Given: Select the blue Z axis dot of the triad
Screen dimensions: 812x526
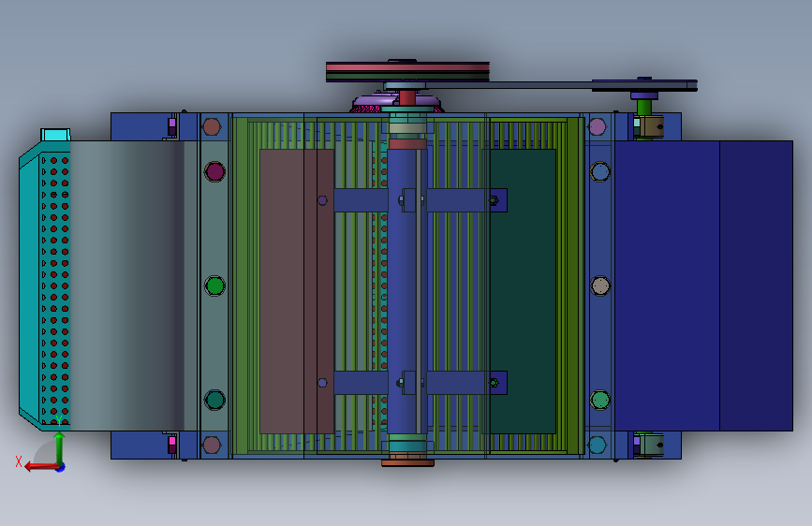Looking at the screenshot, I should coord(61,467).
